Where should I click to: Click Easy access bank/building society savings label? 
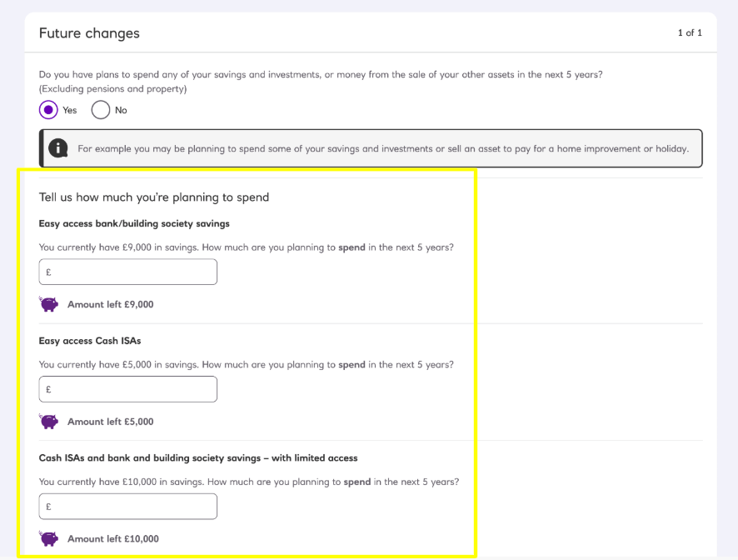point(134,223)
